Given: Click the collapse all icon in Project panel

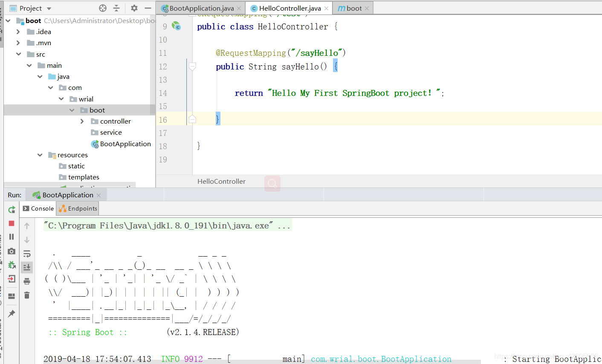Looking at the screenshot, I should pyautogui.click(x=116, y=8).
